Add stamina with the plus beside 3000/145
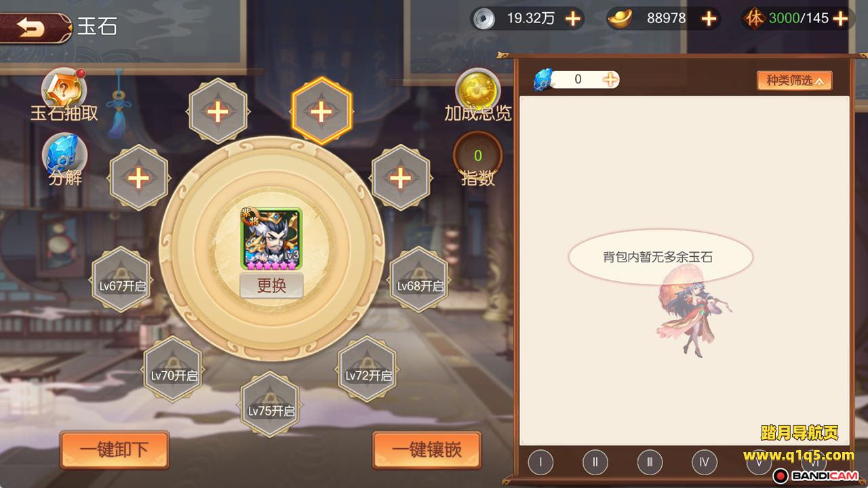The width and height of the screenshot is (868, 488). (840, 18)
